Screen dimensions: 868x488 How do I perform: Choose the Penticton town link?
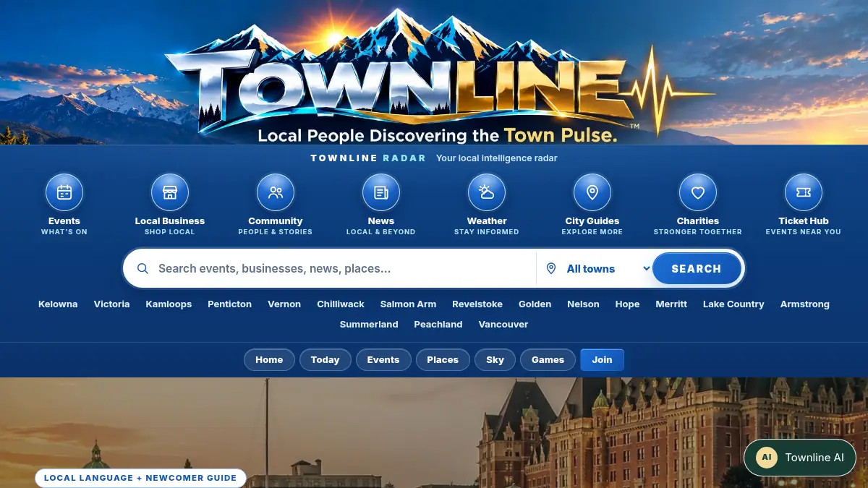click(x=229, y=304)
